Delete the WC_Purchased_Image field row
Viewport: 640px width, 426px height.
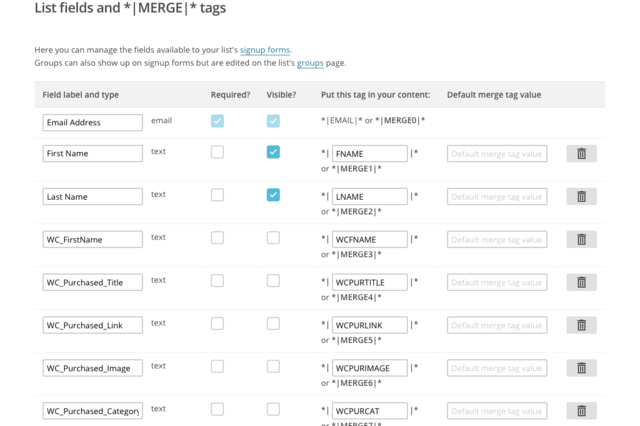click(x=581, y=368)
